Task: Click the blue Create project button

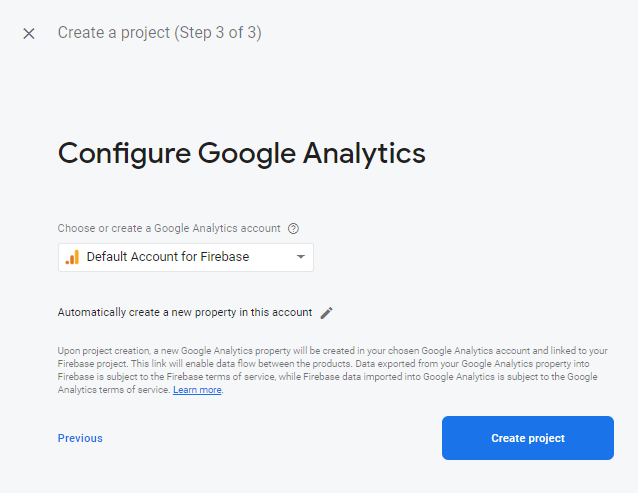Action: tap(528, 438)
